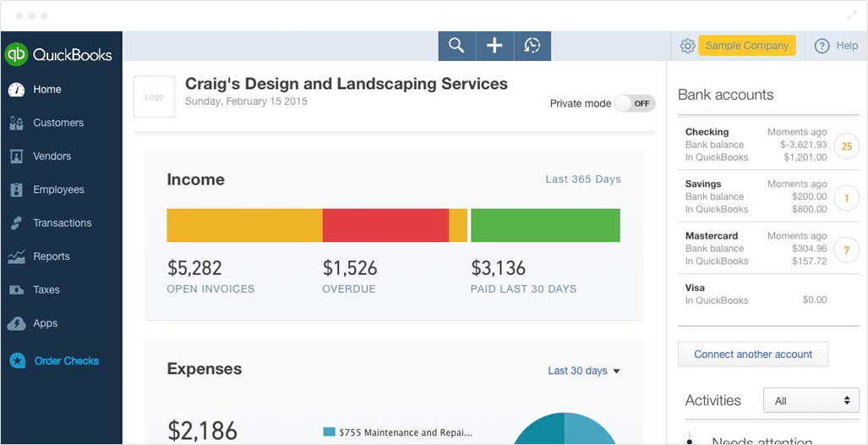Viewport: 868px width, 445px height.
Task: Click $755 Maintenance and Repair legend
Action: (x=398, y=432)
